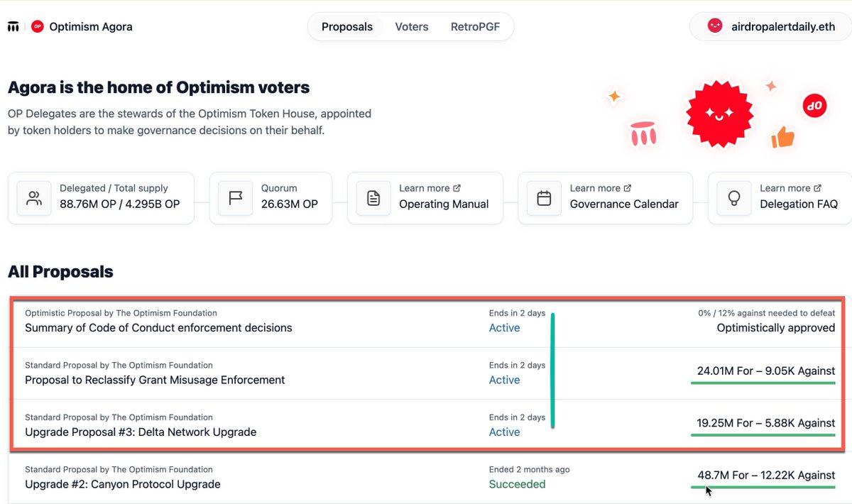Viewport: 852px width, 504px height.
Task: Click the avatar icon beside airdropalertdaily.eth
Action: (x=715, y=26)
